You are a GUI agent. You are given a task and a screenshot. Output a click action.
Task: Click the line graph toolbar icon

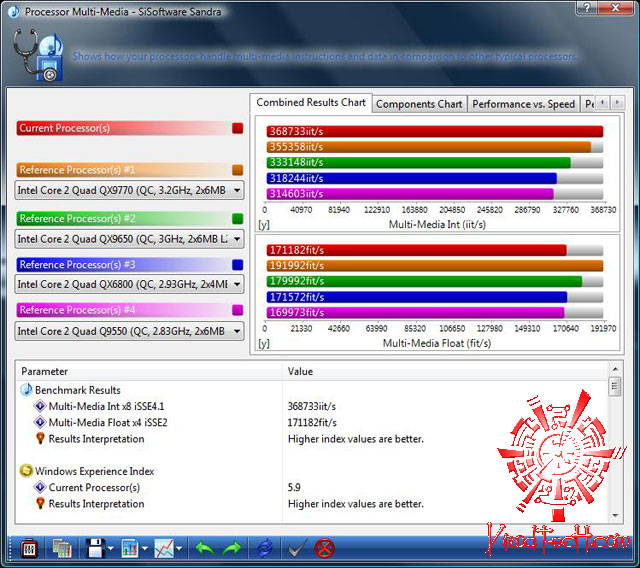[x=164, y=548]
